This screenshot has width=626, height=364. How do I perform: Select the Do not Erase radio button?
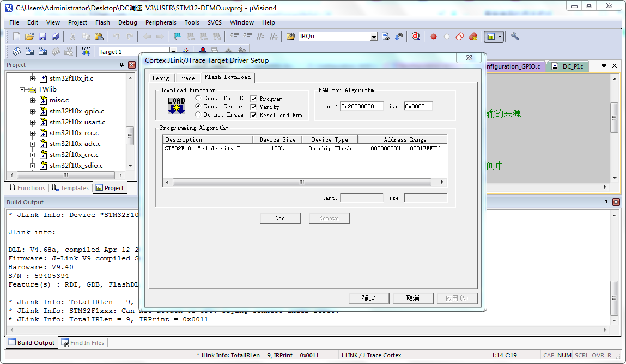pos(198,114)
